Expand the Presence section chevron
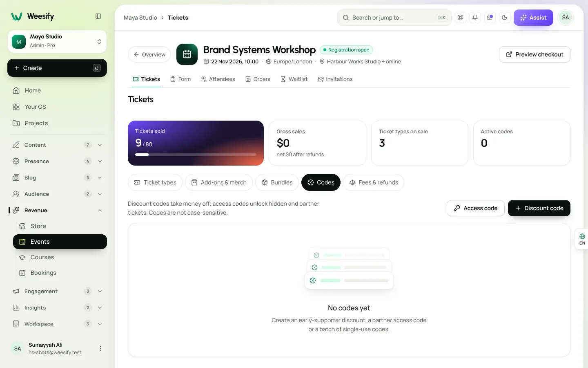 pos(100,161)
